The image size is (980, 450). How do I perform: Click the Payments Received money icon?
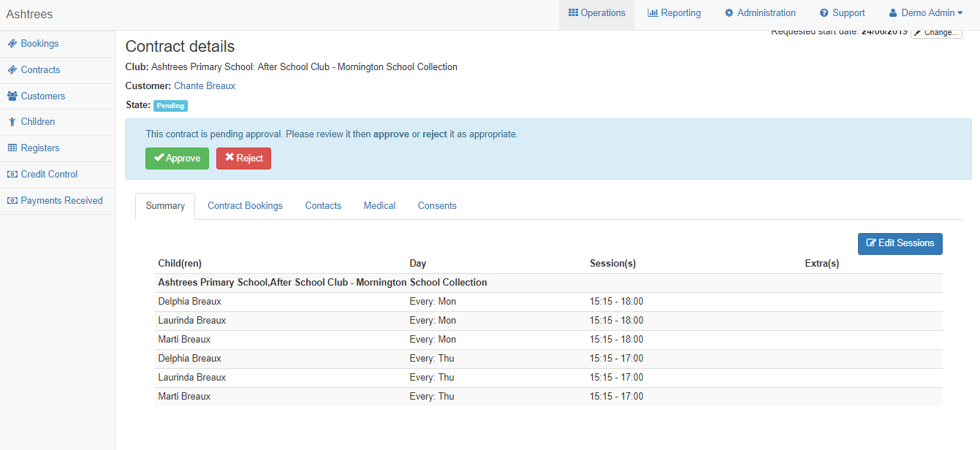coord(12,201)
